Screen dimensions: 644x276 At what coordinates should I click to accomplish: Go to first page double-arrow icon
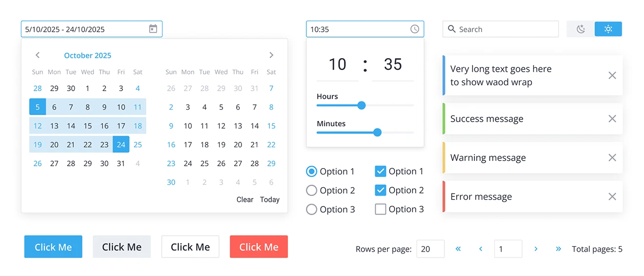(x=458, y=249)
